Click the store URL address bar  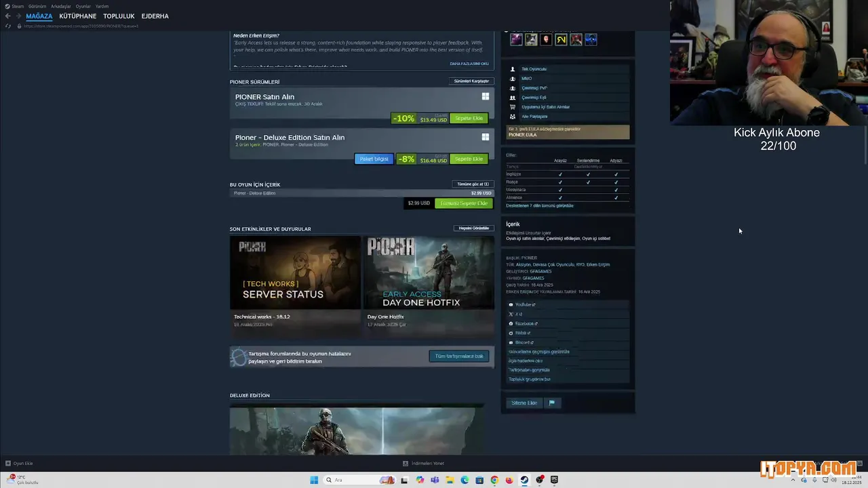(x=81, y=26)
